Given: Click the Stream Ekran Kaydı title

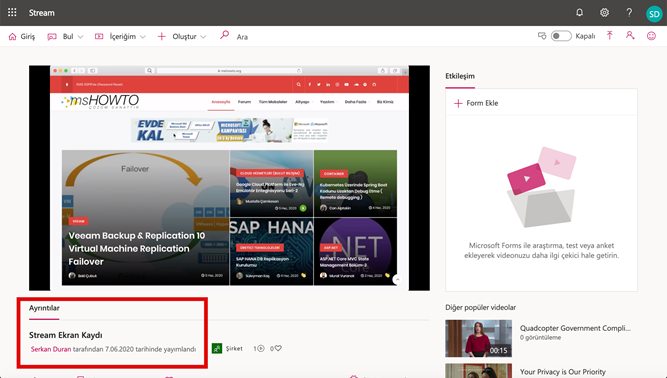Looking at the screenshot, I should tap(66, 335).
